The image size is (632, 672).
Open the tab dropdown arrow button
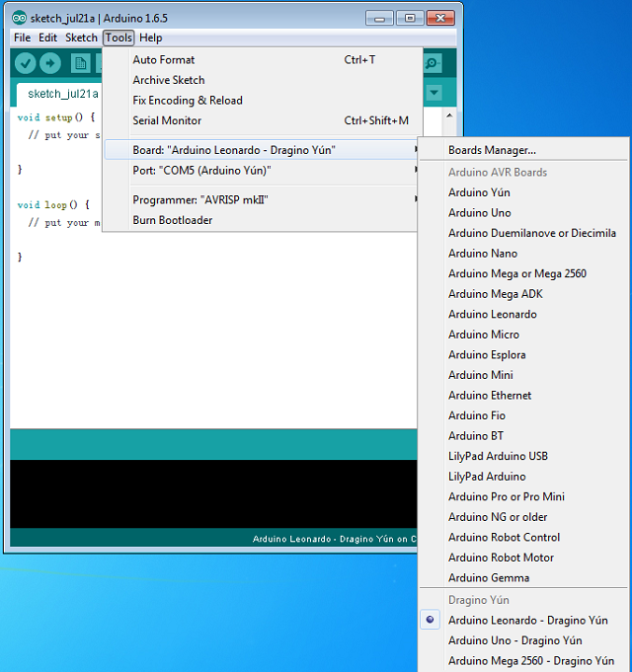point(434,93)
